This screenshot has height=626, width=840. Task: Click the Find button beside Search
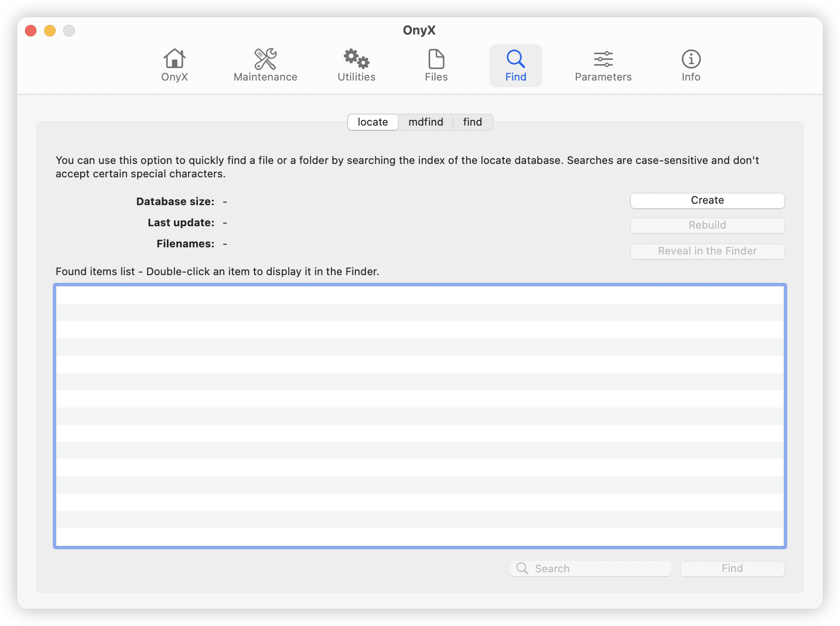732,569
